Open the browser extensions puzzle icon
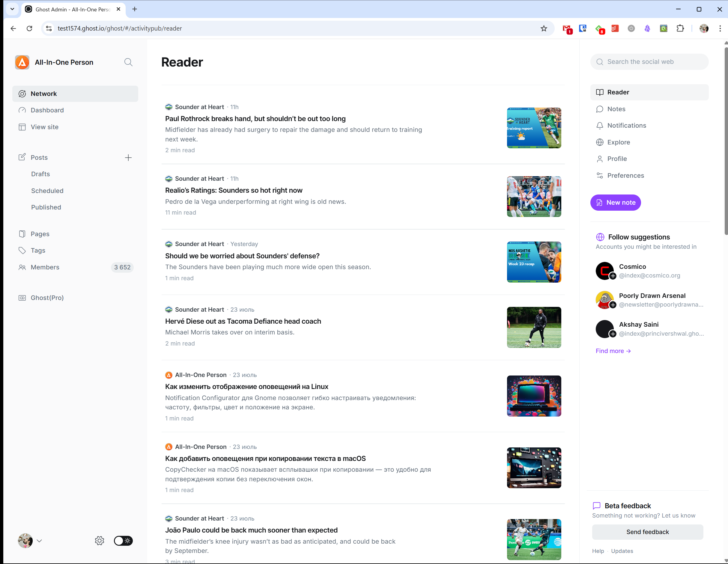The height and width of the screenshot is (564, 728). click(680, 28)
